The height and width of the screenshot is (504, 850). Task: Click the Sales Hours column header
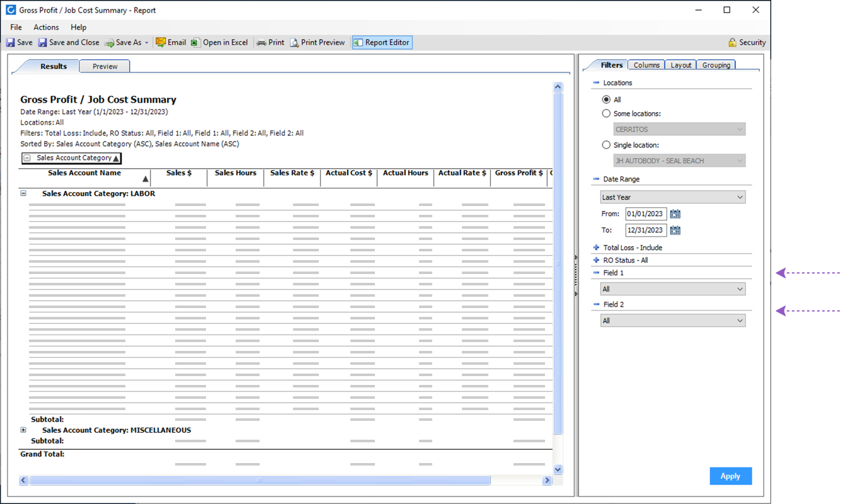click(x=236, y=177)
